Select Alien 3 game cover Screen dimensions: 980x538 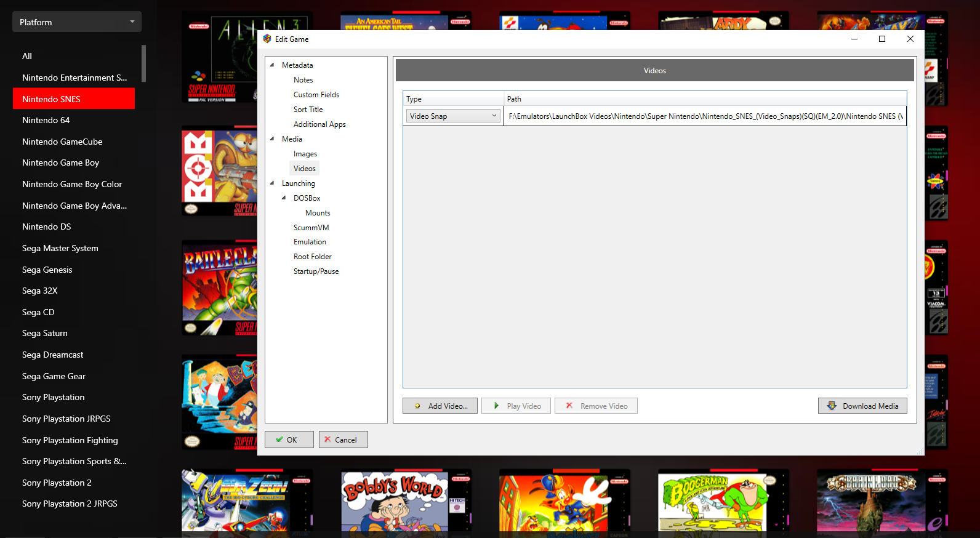tap(219, 57)
